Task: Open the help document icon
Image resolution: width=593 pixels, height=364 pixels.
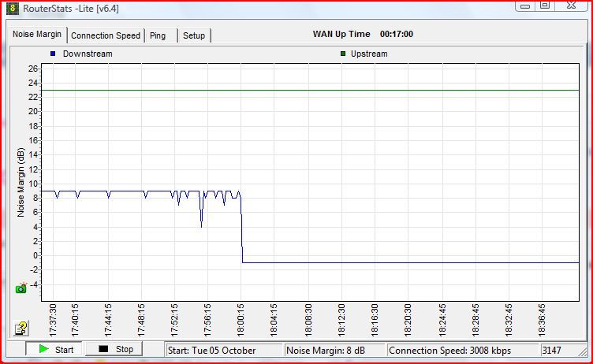Action: click(21, 328)
